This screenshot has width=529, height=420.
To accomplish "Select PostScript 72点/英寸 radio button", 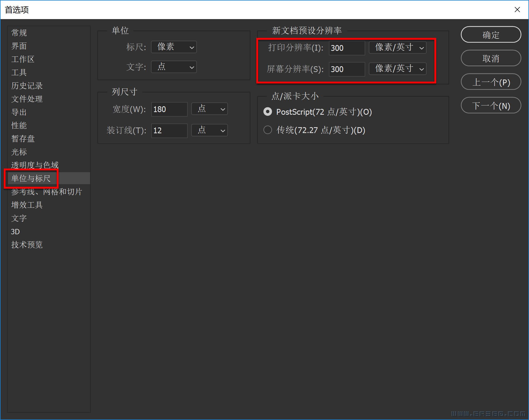I will 267,112.
